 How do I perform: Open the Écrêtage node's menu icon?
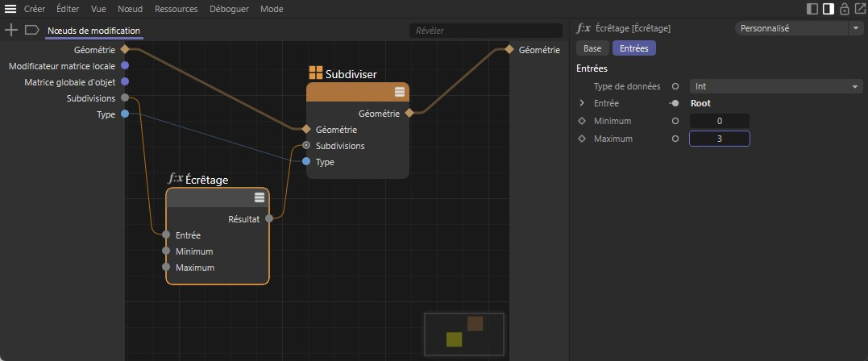coord(260,197)
